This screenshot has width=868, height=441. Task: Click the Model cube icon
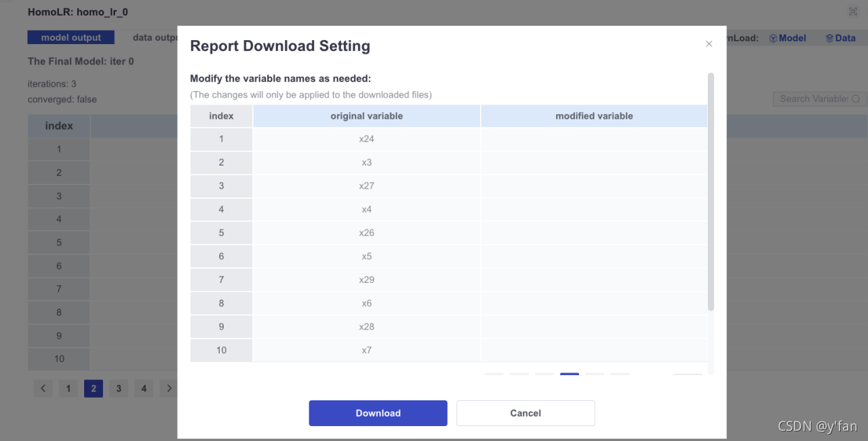773,39
